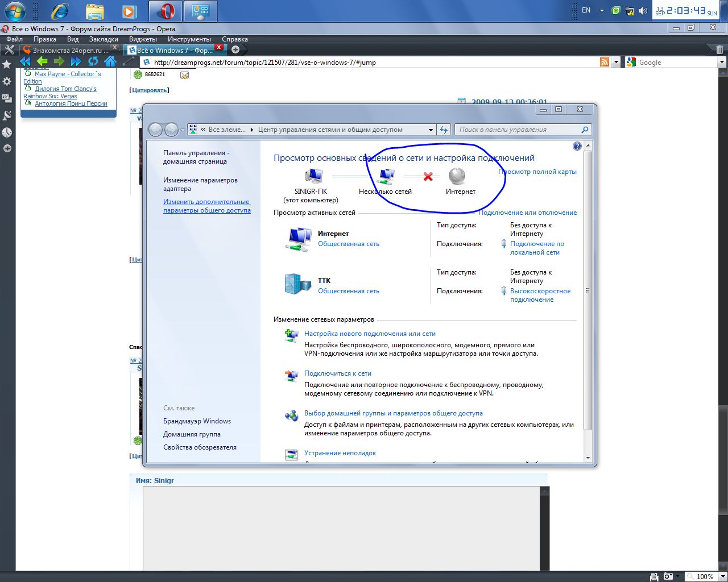The width and height of the screenshot is (728, 582).
Task: Expand the Control Panel address bar dropdown
Action: 431,130
